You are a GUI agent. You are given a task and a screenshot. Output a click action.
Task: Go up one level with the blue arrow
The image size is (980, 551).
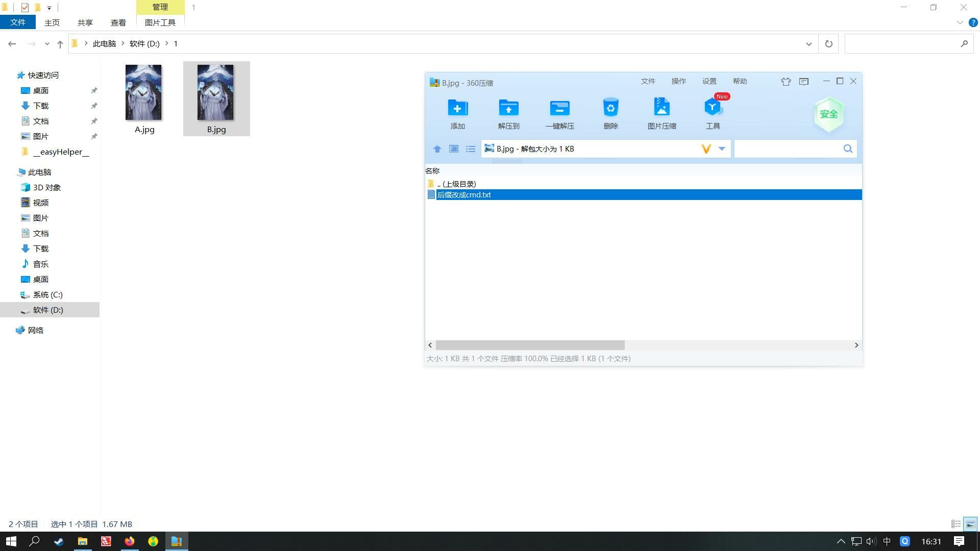point(437,149)
